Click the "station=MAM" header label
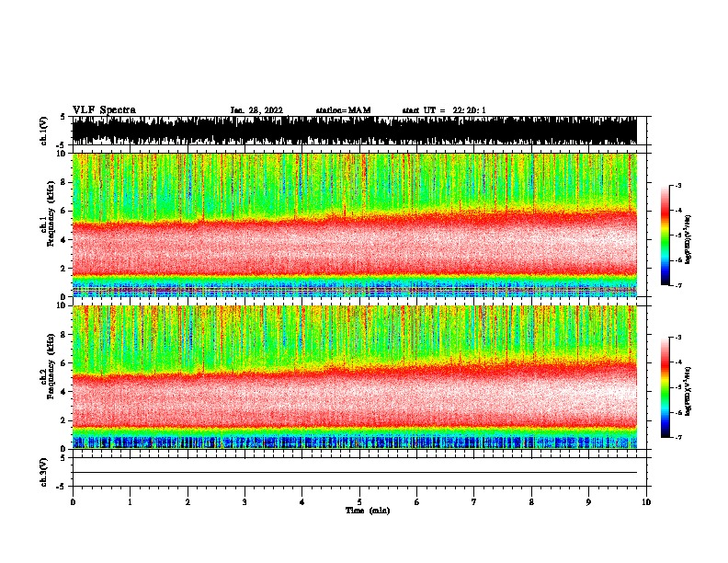This screenshot has height=563, width=728. pos(343,110)
